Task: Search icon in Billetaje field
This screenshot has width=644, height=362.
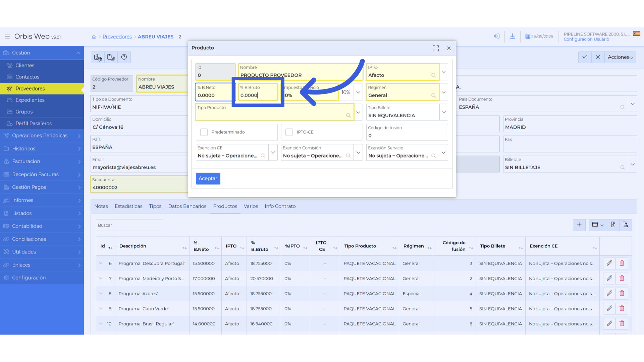Action: (x=623, y=168)
